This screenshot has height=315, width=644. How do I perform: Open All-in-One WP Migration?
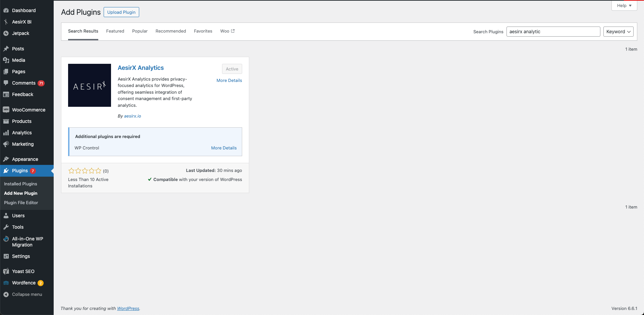click(x=27, y=242)
